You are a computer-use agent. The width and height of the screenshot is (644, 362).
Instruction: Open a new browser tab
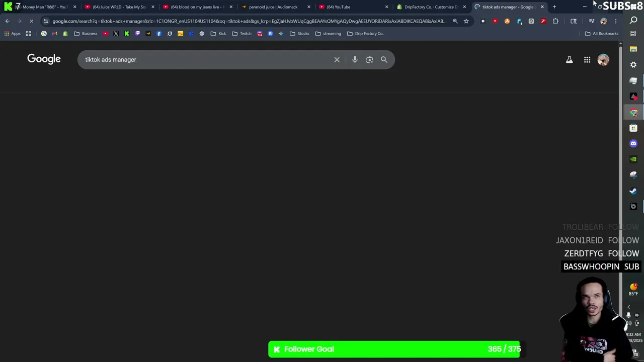tap(554, 7)
